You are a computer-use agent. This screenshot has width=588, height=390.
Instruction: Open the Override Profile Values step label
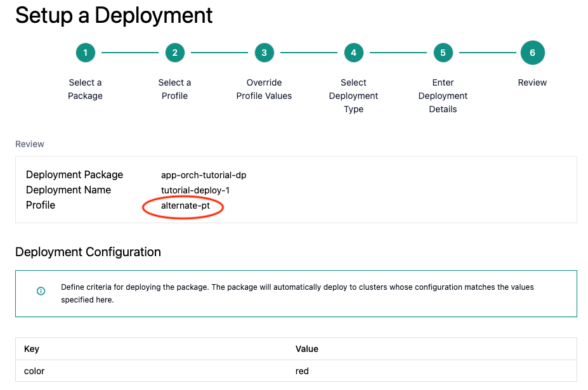tap(264, 89)
